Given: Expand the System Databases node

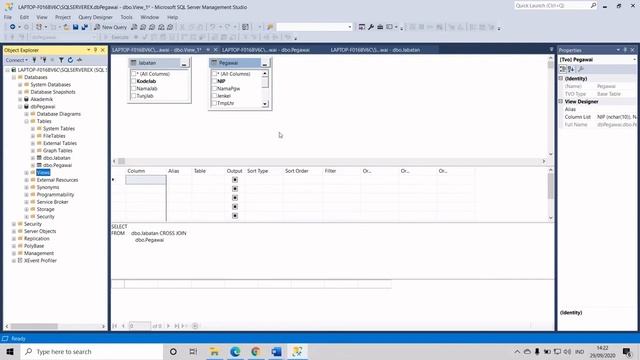Looking at the screenshot, I should [20, 84].
